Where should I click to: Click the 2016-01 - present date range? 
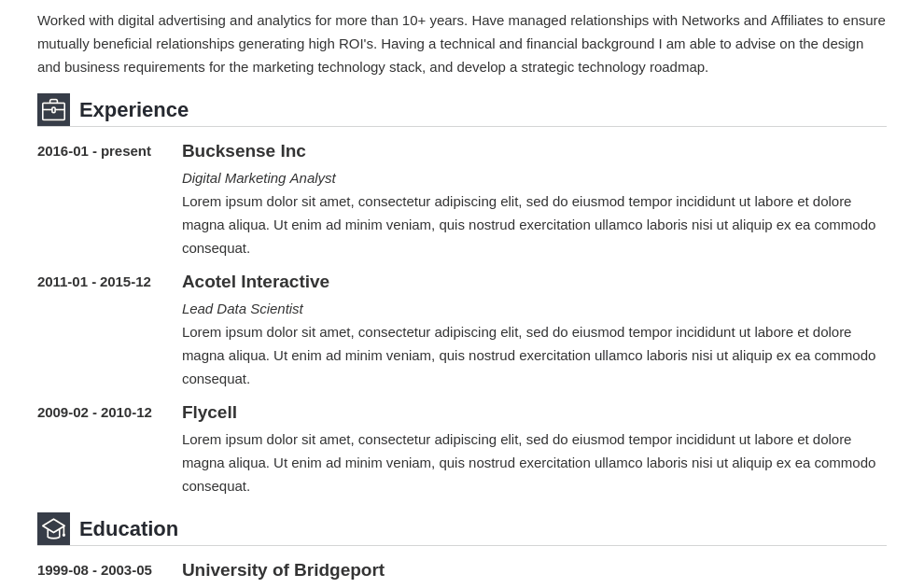[x=94, y=151]
